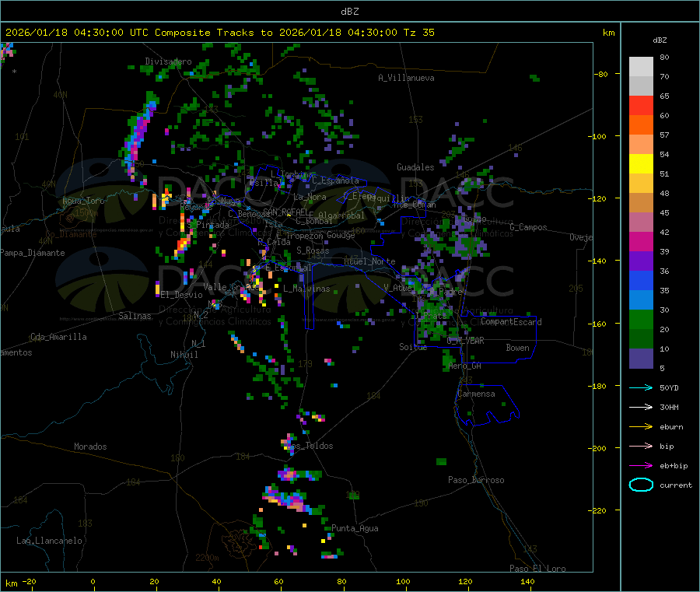
Task: Click the -140 tick on the vertical axis
Action: click(x=599, y=261)
